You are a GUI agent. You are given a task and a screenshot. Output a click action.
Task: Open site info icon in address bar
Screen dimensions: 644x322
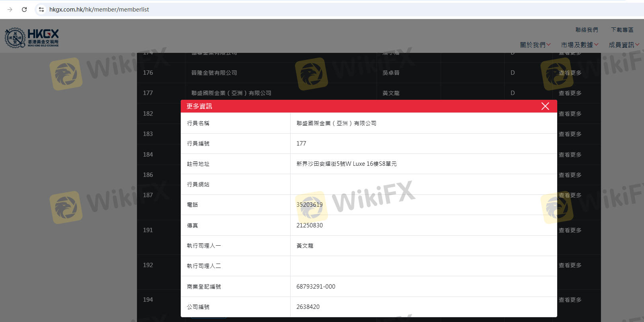41,10
